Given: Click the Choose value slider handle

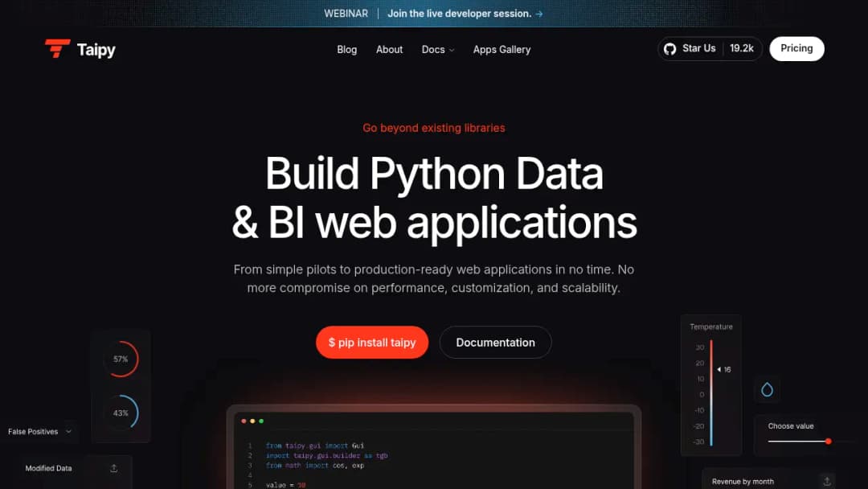Looking at the screenshot, I should pyautogui.click(x=828, y=442).
